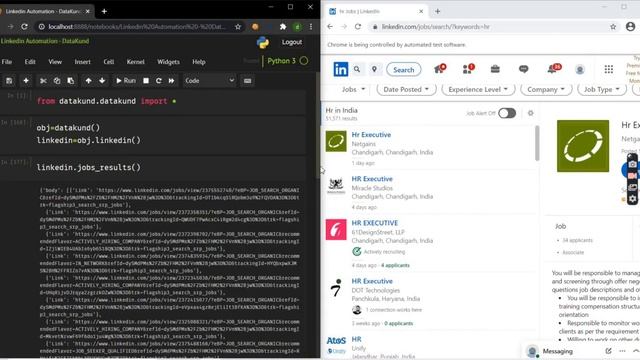Open the Messaging panel at bottom
Viewport: 640px width, 360px height.
point(558,351)
